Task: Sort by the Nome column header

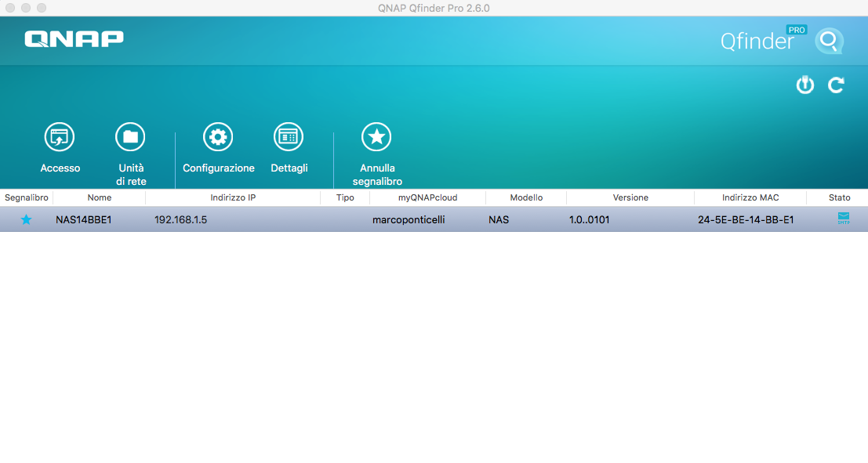Action: [x=100, y=198]
